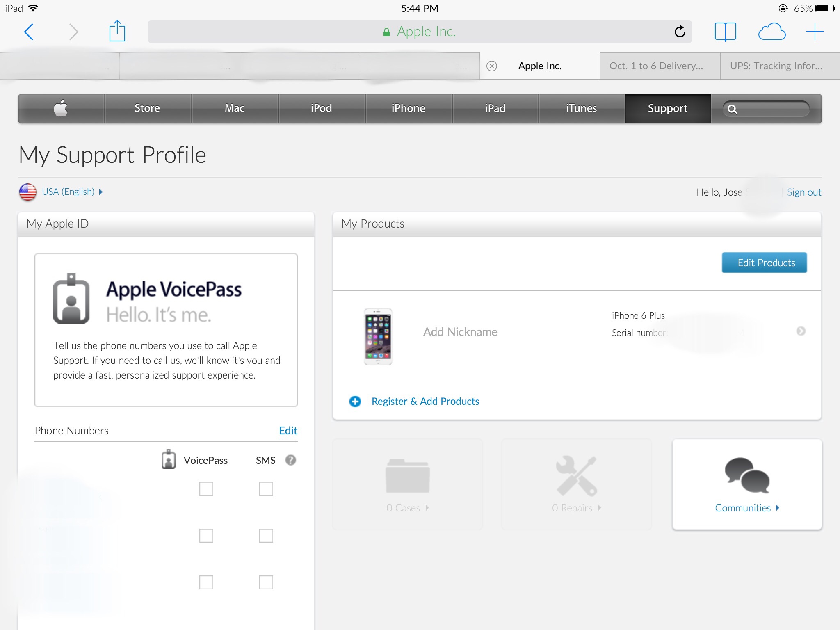The height and width of the screenshot is (630, 840).
Task: Click the USA flag icon
Action: (28, 192)
